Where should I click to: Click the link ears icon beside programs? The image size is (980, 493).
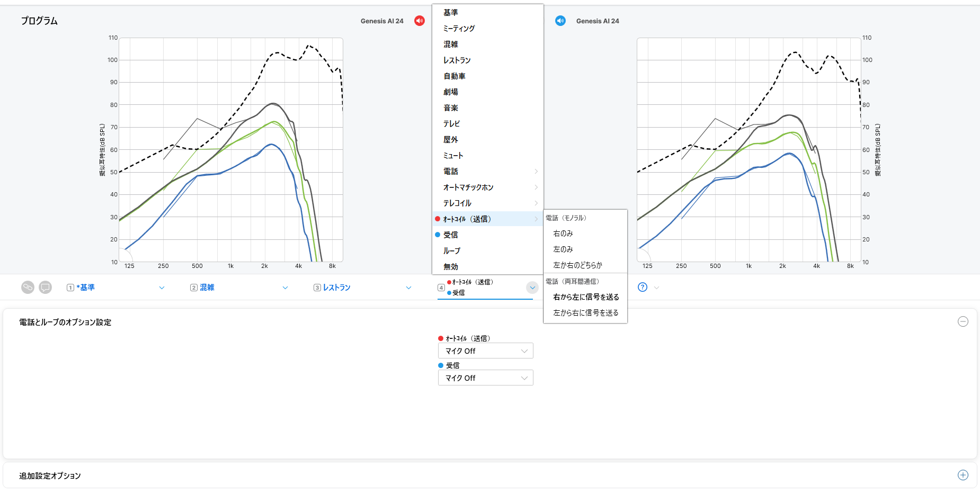[x=28, y=288]
